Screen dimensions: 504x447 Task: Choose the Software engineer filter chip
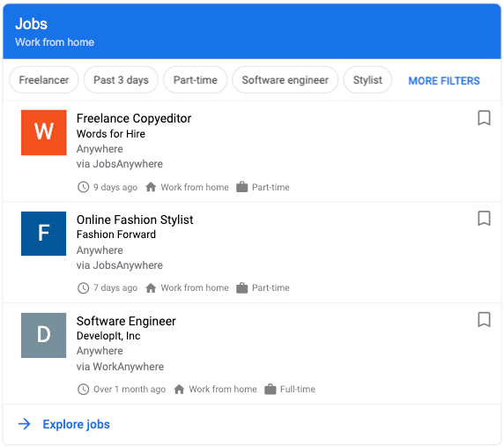[285, 79]
